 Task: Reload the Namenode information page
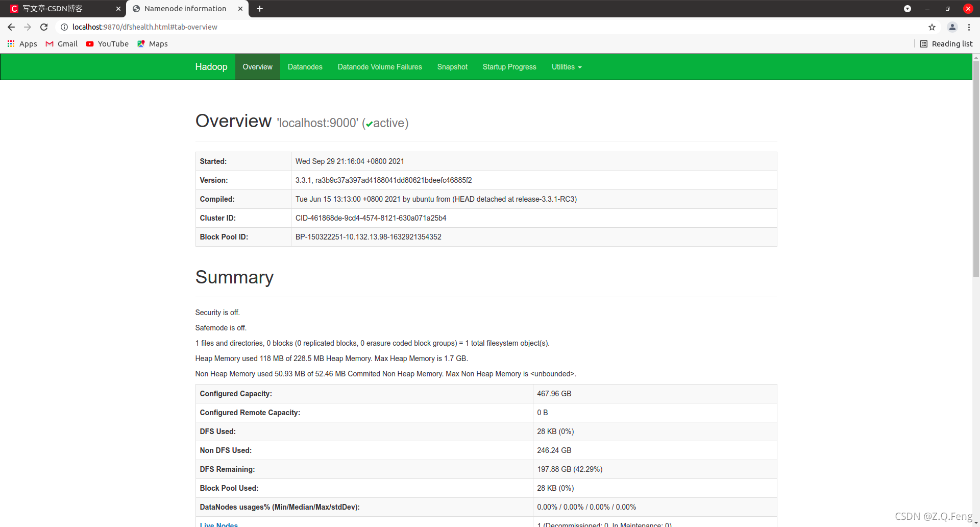44,27
